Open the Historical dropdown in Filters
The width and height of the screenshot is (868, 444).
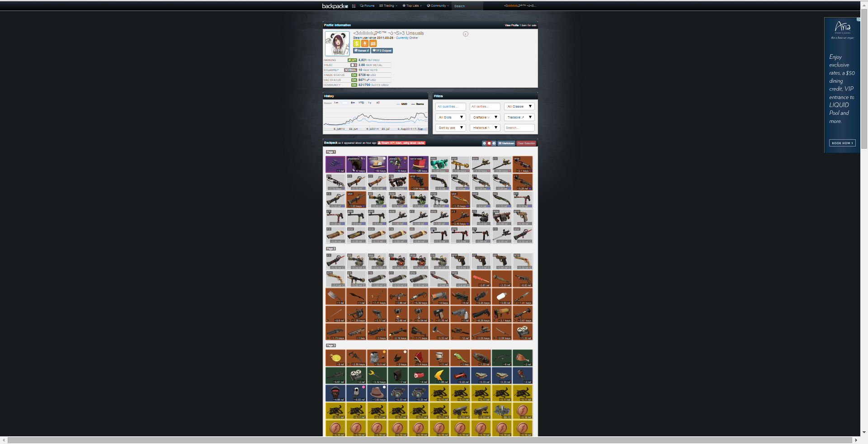(x=485, y=128)
